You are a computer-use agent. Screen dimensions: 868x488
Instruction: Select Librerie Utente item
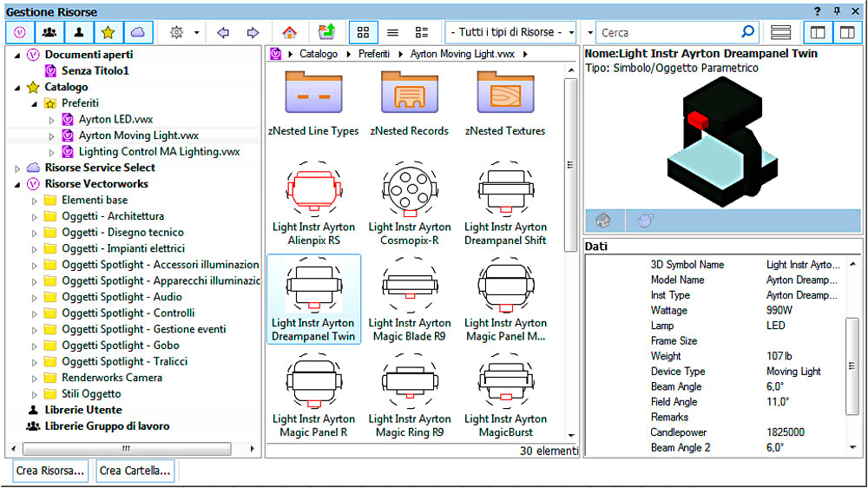(83, 409)
